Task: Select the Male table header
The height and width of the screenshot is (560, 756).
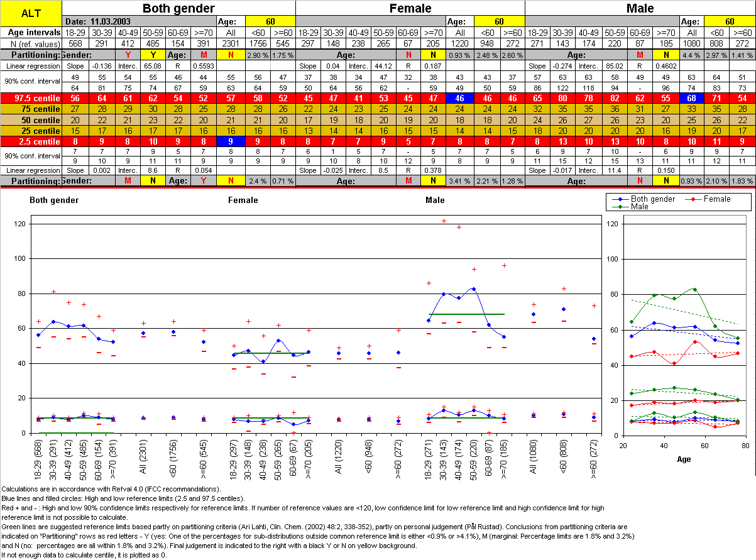Action: coord(640,8)
